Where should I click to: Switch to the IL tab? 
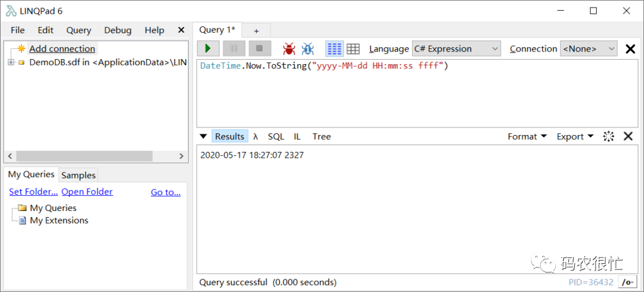297,136
